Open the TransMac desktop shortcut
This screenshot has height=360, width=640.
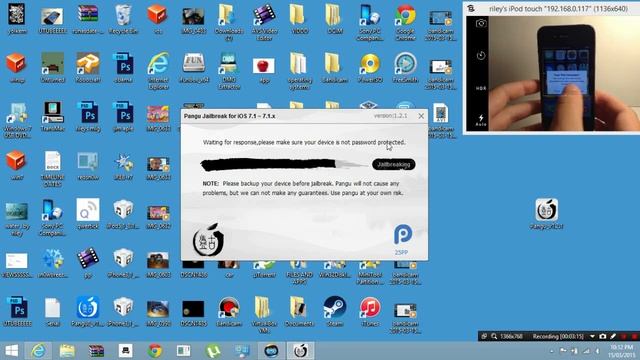pos(52,116)
